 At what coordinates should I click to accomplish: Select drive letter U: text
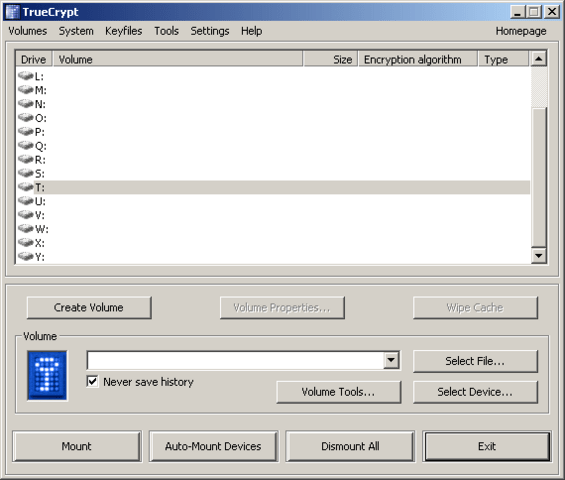(x=40, y=201)
